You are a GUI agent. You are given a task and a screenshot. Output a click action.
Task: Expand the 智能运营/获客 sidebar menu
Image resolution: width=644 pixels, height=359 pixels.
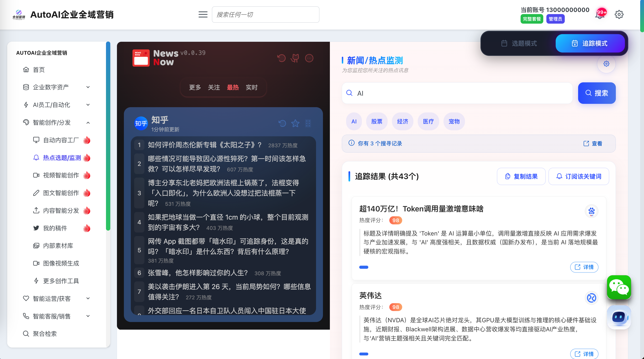(57, 299)
